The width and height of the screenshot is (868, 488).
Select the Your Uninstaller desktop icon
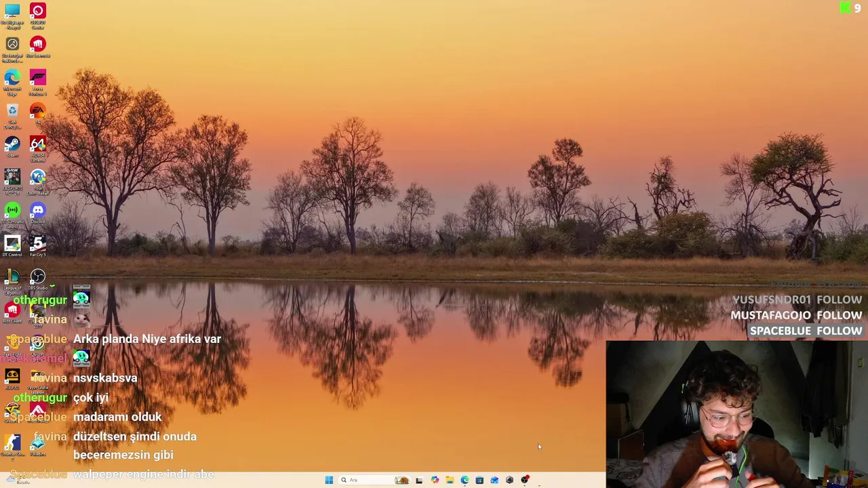[37, 182]
